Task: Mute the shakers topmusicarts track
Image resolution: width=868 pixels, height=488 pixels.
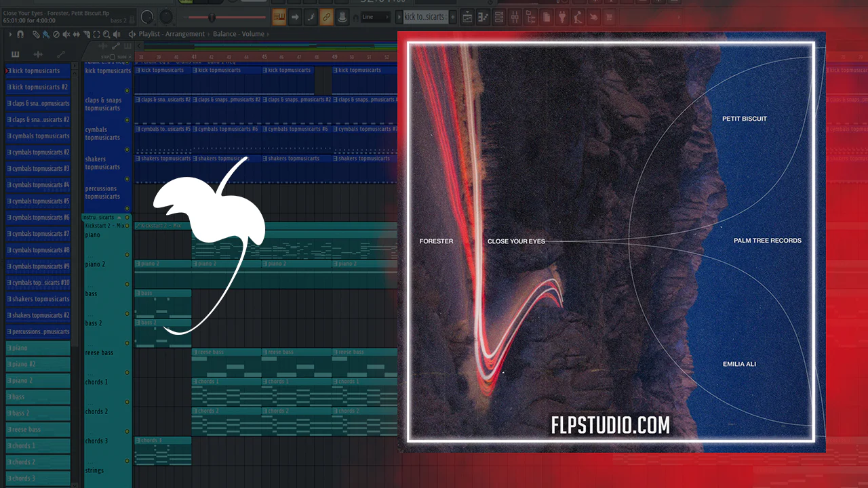Action: click(127, 179)
